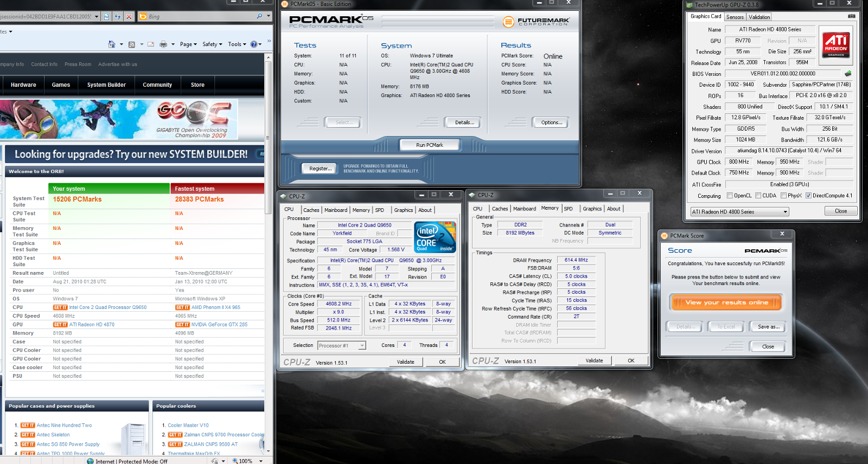Click the Bing search magnifier icon
Image resolution: width=868 pixels, height=464 pixels.
coord(259,16)
